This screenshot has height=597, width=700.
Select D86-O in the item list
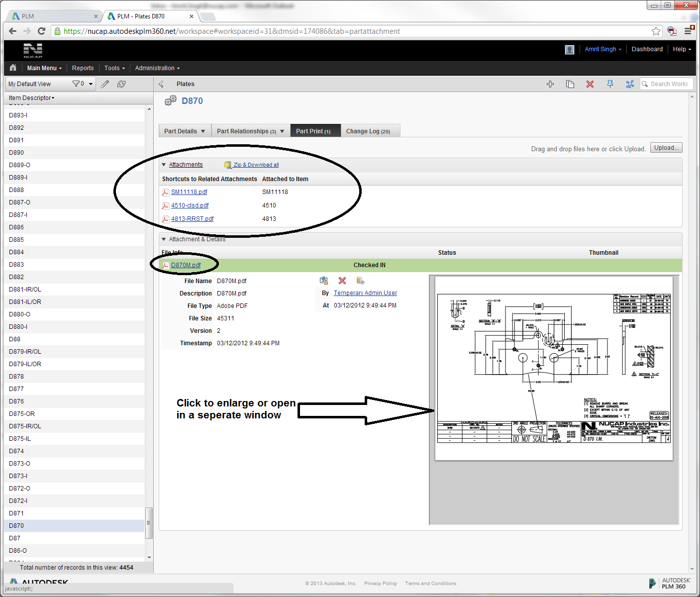75,551
